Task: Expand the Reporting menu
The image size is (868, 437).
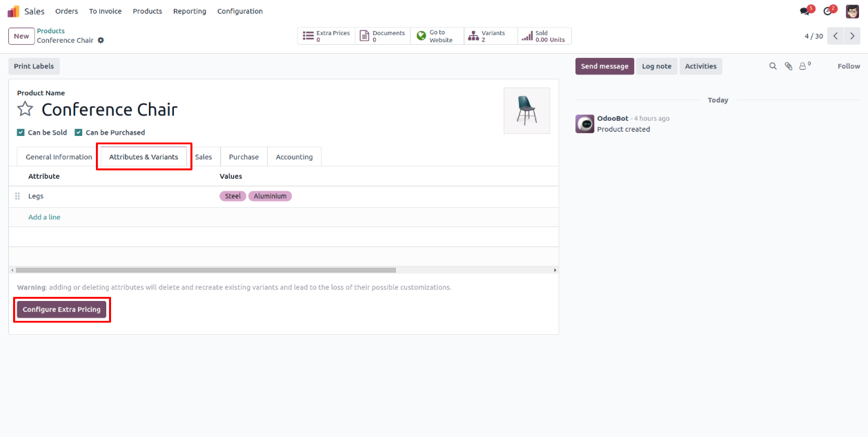Action: [x=189, y=11]
